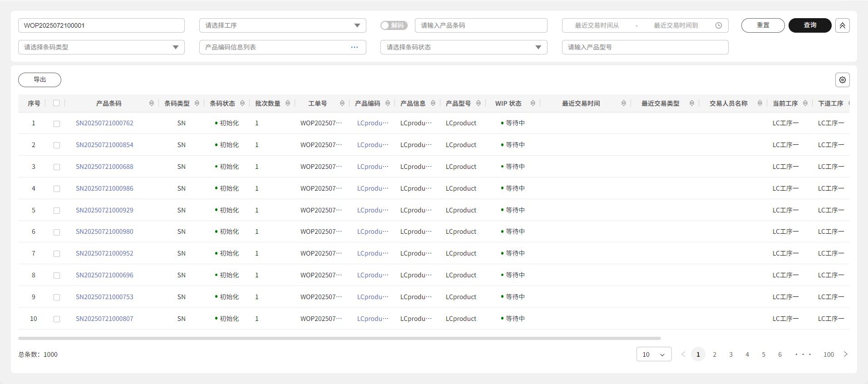Go to page 3
The width and height of the screenshot is (868, 384).
pos(731,354)
